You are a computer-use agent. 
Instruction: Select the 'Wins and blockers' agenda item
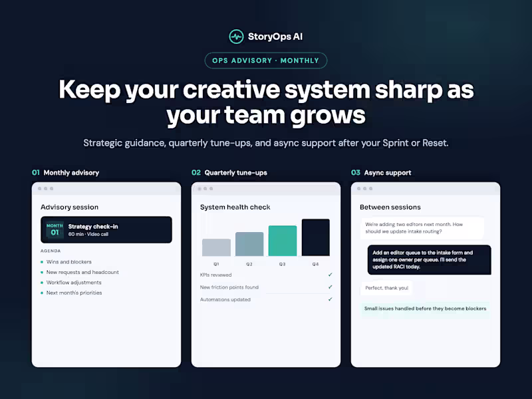69,262
